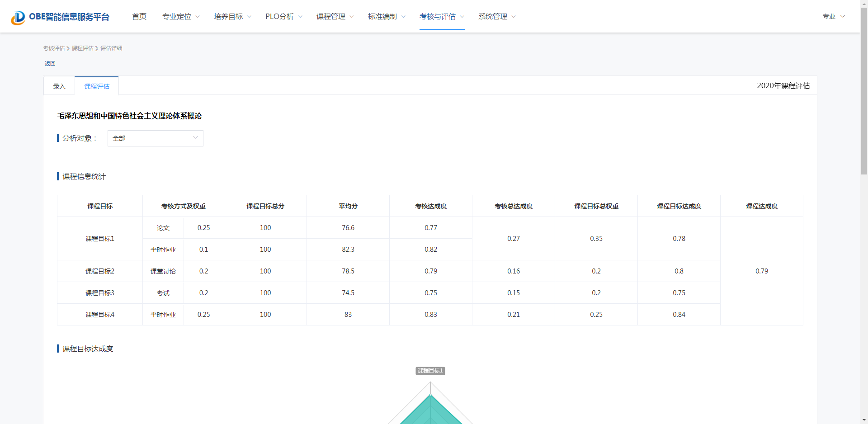Click the OBE platform logo icon
Screen dimensions: 868x424
(18, 17)
